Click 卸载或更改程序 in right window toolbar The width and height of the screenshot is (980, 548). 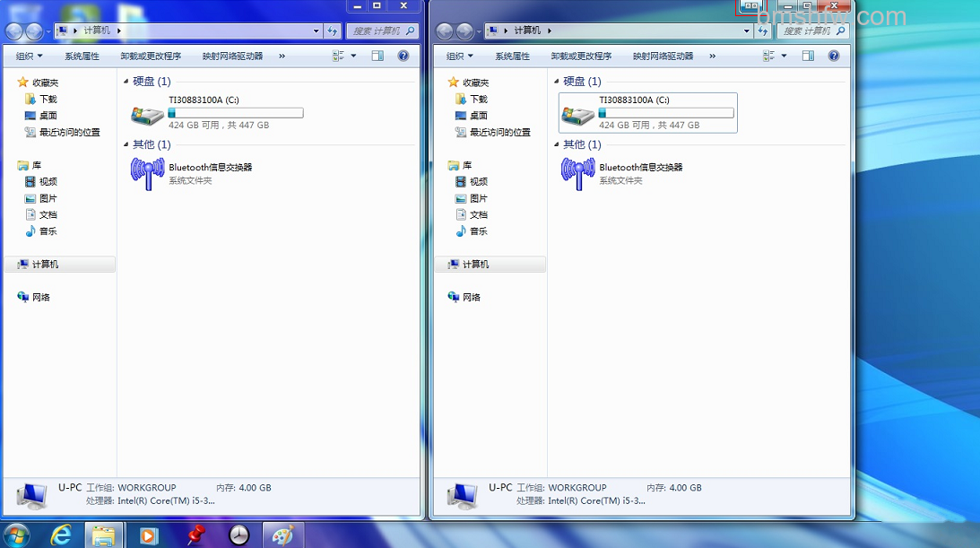click(581, 57)
